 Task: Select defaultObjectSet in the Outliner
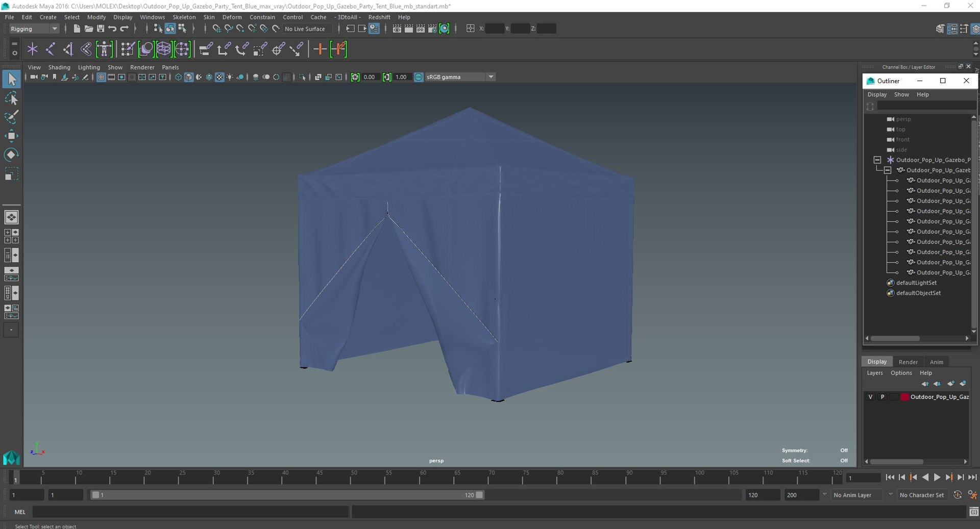(x=918, y=293)
